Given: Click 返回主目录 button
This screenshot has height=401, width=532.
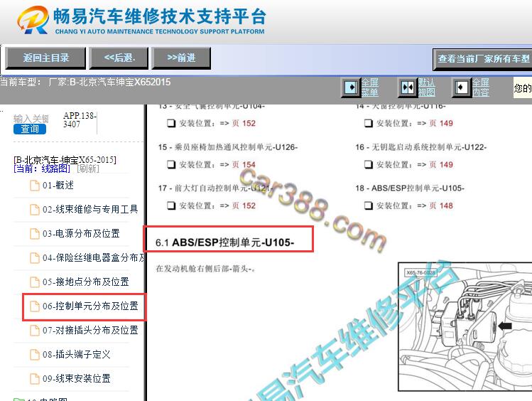Looking at the screenshot, I should [x=45, y=58].
